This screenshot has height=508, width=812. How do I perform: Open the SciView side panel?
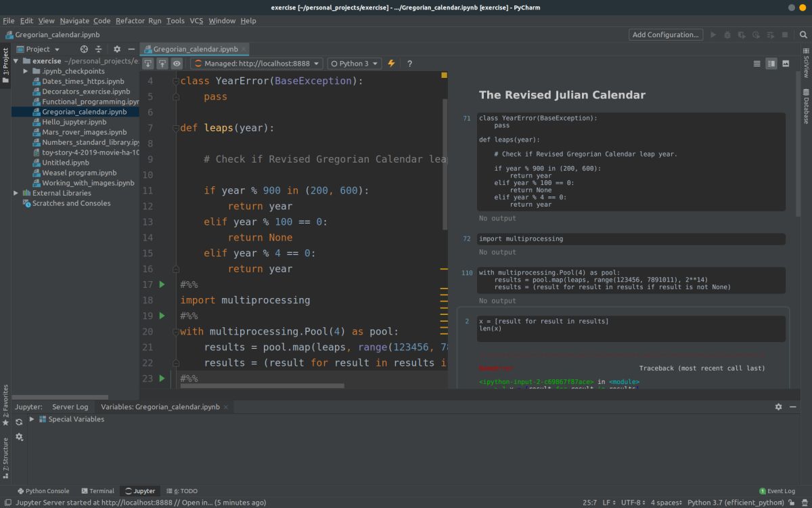point(806,63)
